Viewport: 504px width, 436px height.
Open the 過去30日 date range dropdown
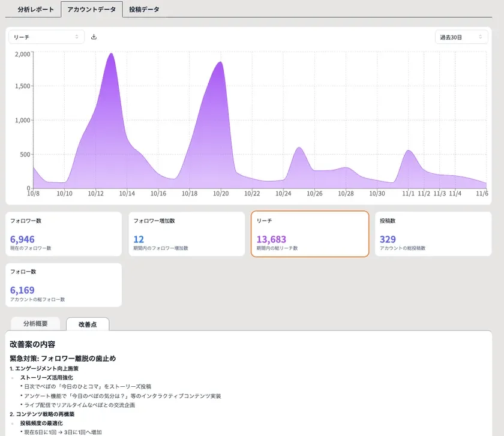click(x=461, y=37)
